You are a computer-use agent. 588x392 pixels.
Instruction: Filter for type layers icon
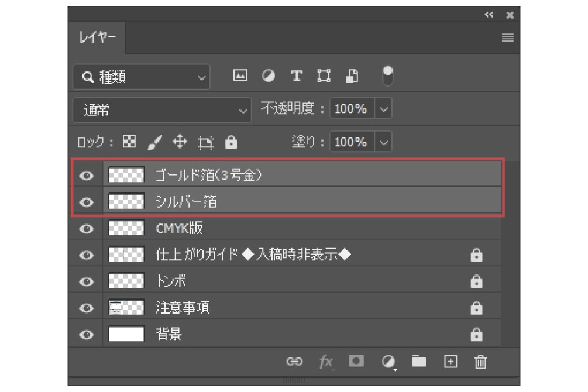click(297, 76)
